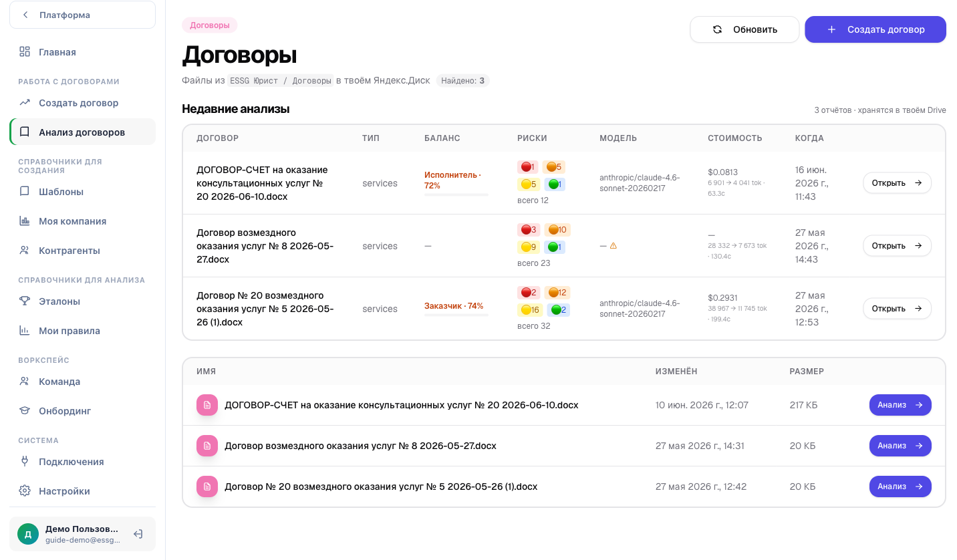The width and height of the screenshot is (957, 560).
Task: Click the Платформа back button
Action: pos(82,15)
